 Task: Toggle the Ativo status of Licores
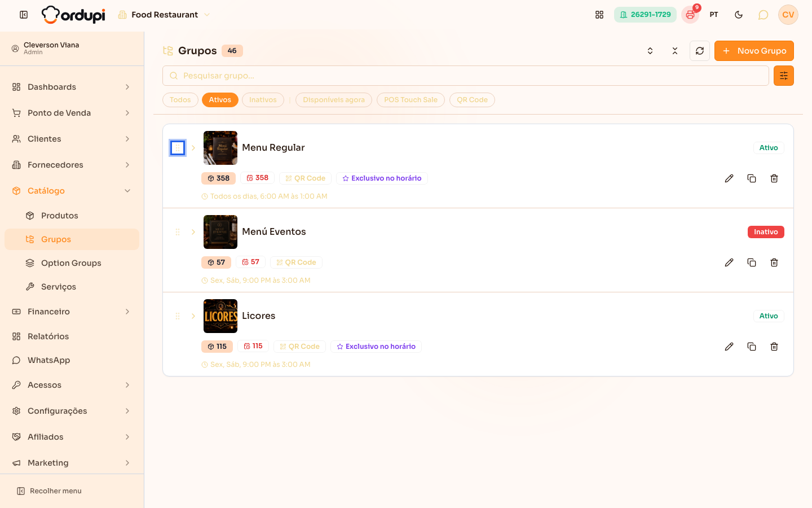tap(769, 316)
